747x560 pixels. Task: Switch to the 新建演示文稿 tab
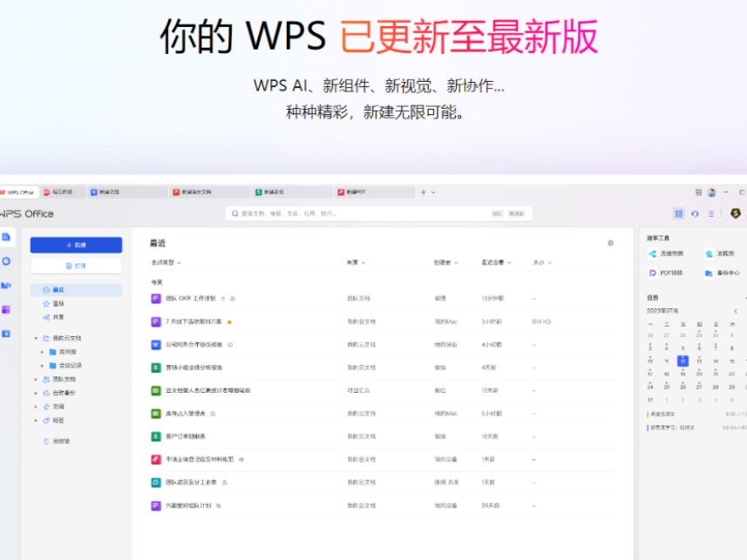210,192
